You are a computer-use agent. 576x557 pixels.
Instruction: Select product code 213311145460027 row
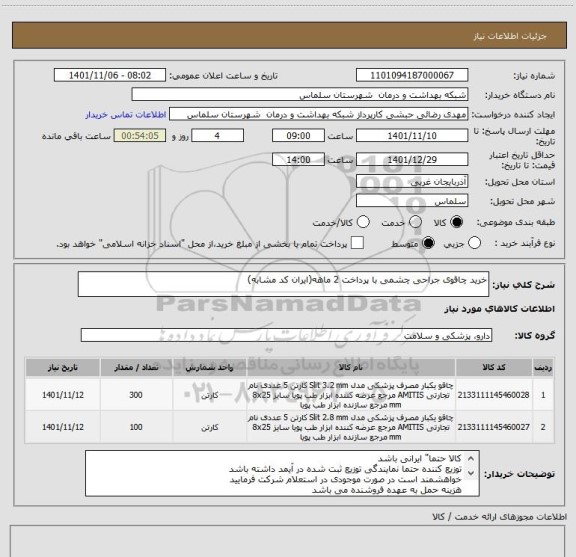click(x=289, y=427)
